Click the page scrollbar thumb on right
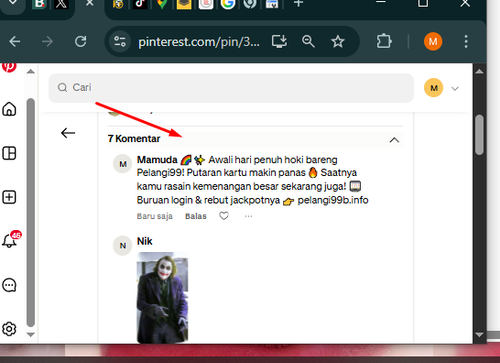The height and width of the screenshot is (363, 500). click(479, 135)
